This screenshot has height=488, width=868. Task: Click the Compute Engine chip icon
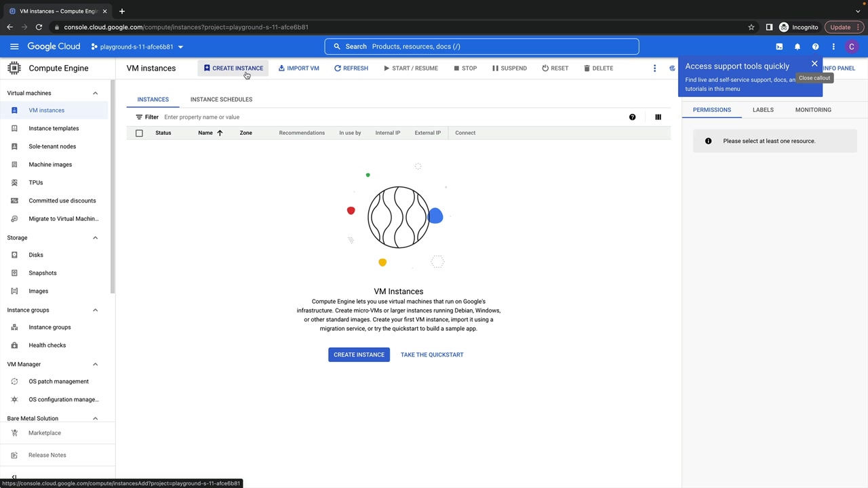tap(14, 68)
